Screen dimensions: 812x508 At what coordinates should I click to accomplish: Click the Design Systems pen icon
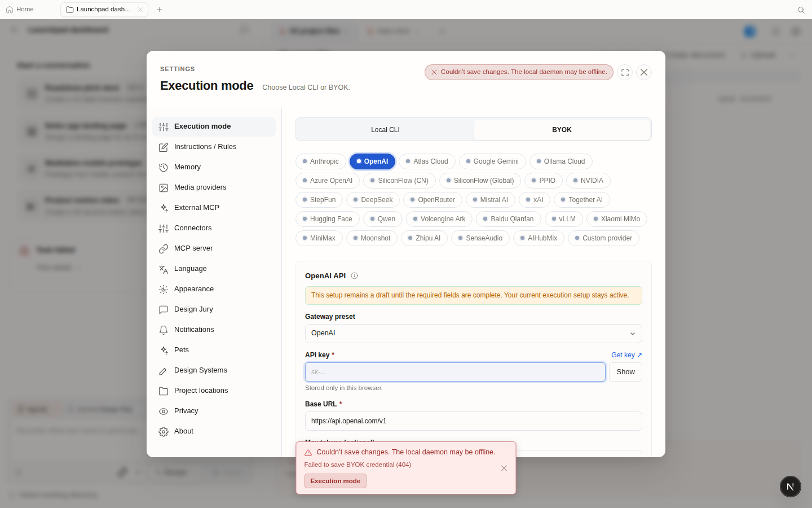(164, 371)
